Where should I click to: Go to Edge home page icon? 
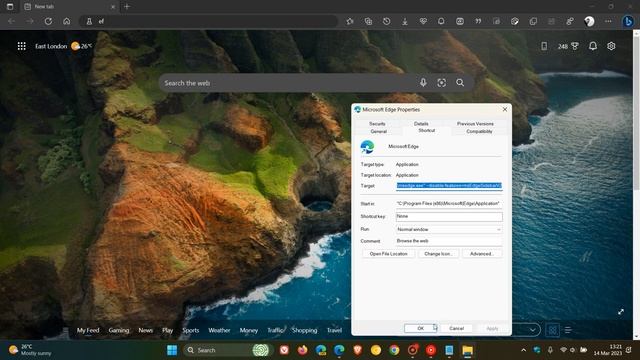(67, 21)
